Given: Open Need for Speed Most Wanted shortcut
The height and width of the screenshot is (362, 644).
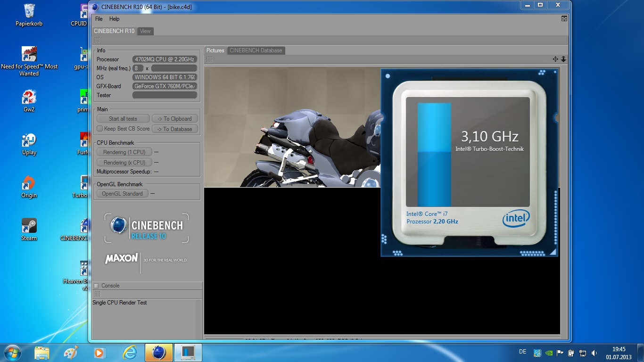Looking at the screenshot, I should pos(29,61).
